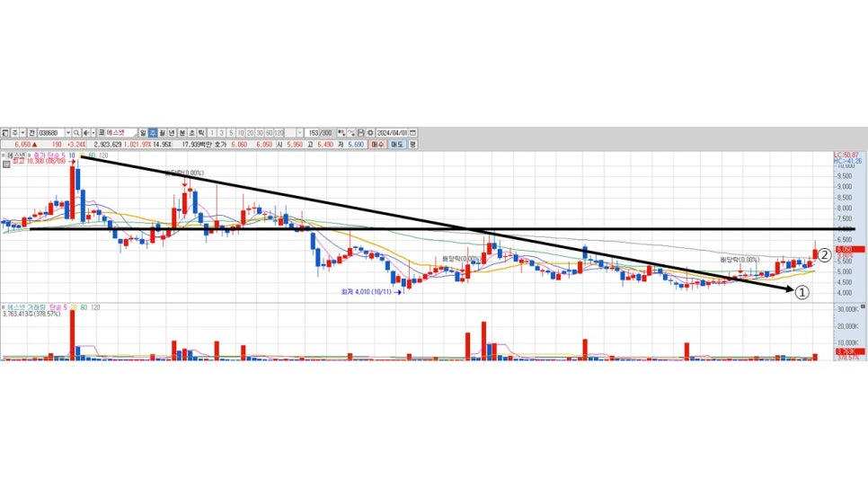Click the chart layout icon at the toolbar's start
Screen dimensions: 868x488
(x=5, y=133)
